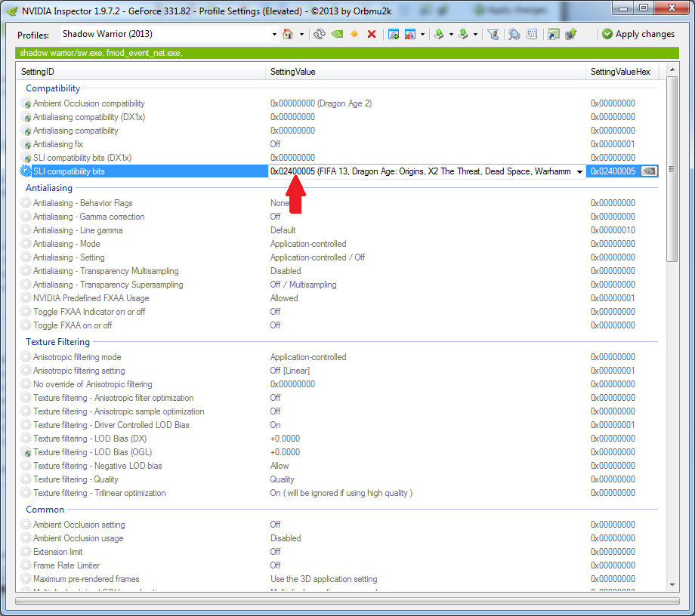Click the SettingValueHex column header
This screenshot has height=616, width=695.
622,72
